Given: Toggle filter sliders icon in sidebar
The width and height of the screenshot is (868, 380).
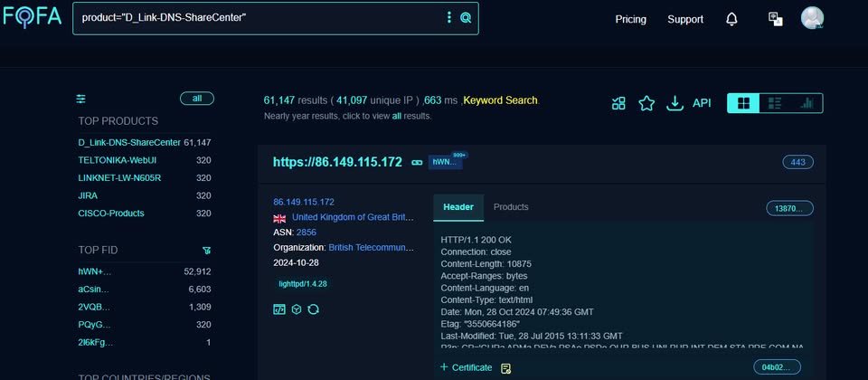Looking at the screenshot, I should (x=80, y=100).
